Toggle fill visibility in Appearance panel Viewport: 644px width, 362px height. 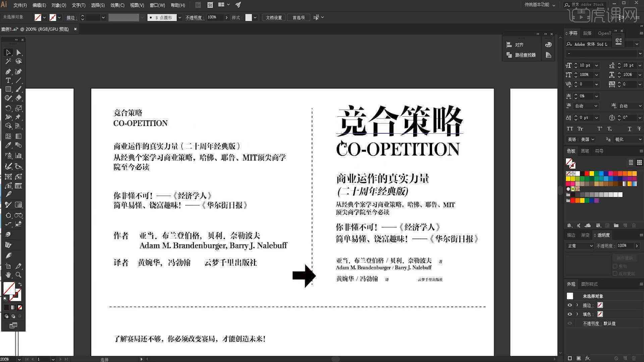point(570,314)
